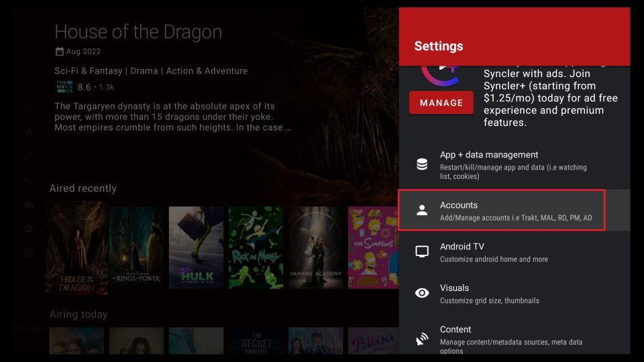Click the 8.6 rating score

point(84,87)
